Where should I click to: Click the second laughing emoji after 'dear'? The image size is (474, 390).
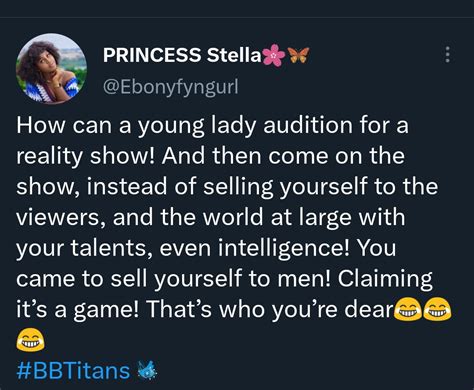point(437,310)
